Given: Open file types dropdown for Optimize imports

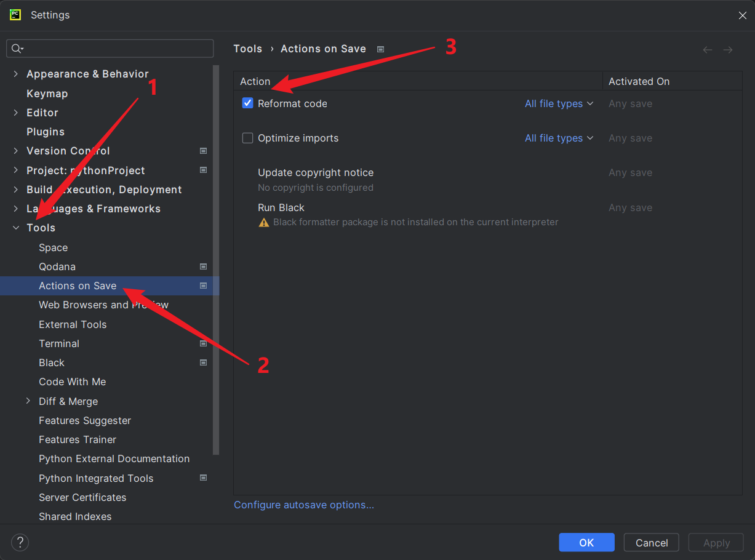Looking at the screenshot, I should point(559,138).
